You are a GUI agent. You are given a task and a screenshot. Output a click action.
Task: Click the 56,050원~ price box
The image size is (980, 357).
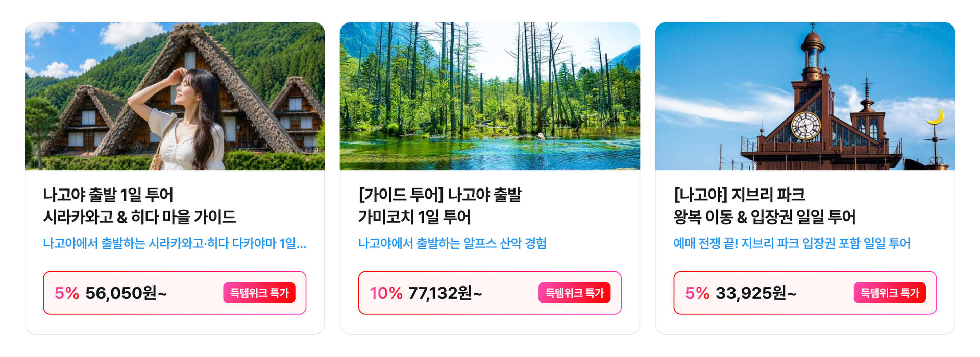tap(175, 293)
